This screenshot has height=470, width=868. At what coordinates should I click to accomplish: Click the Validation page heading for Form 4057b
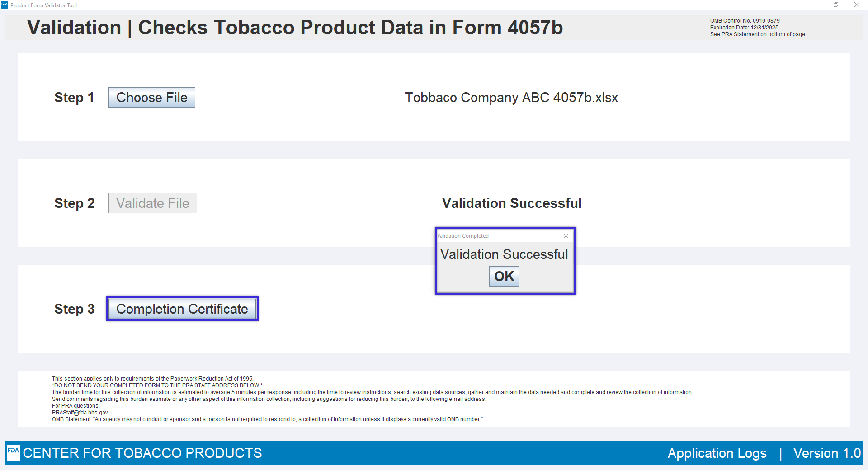coord(295,28)
